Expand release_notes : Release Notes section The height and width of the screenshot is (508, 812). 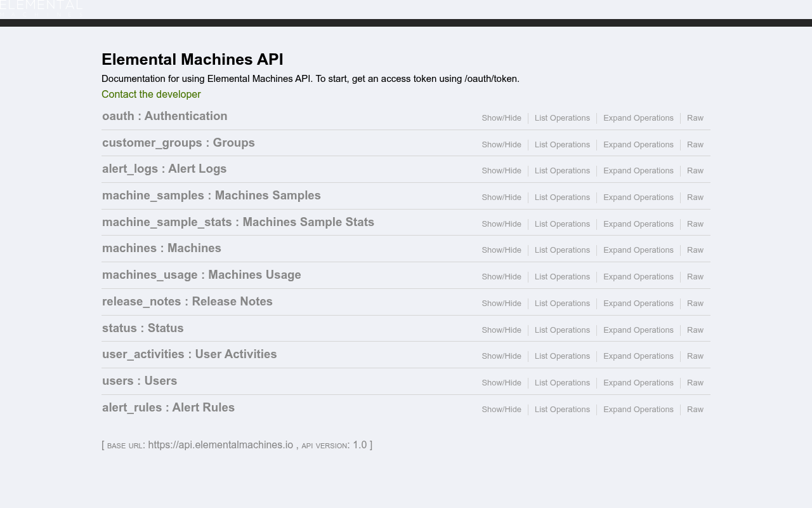pyautogui.click(x=187, y=302)
